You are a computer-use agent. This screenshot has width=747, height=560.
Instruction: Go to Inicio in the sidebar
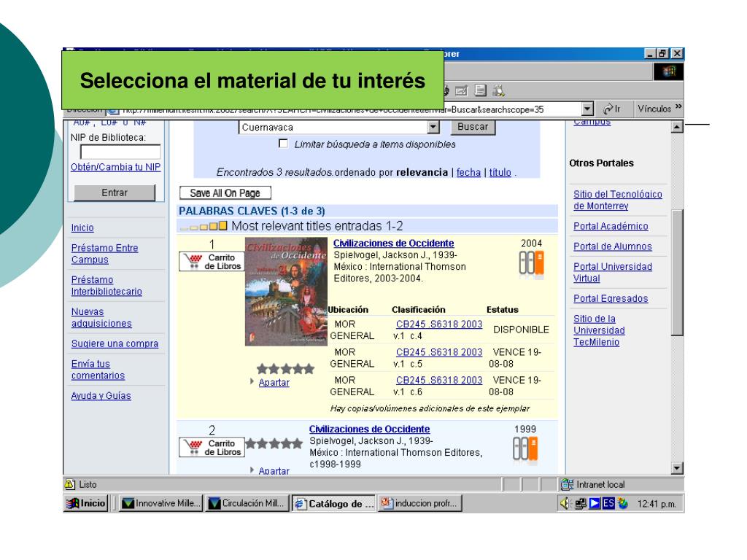82,227
